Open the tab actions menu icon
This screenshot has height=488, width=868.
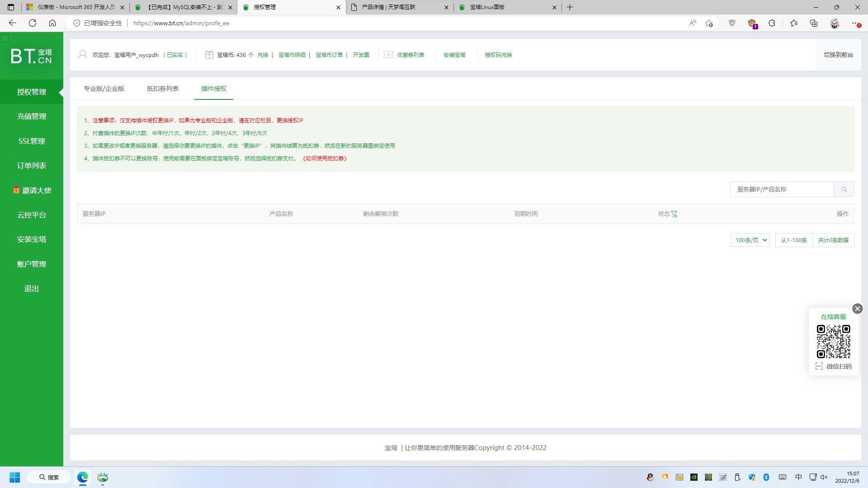[x=11, y=7]
